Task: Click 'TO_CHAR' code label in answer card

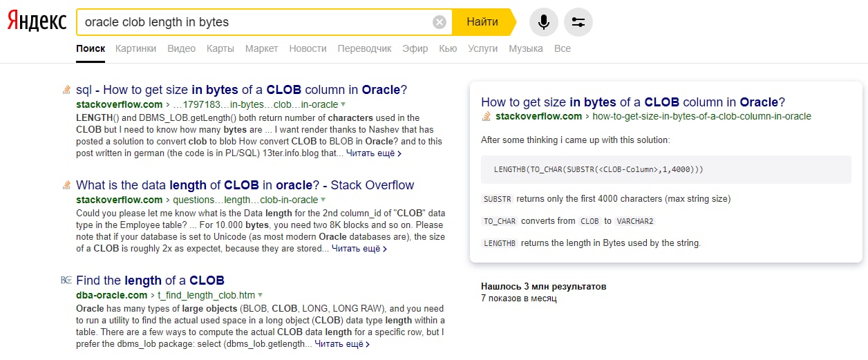Action: point(500,221)
